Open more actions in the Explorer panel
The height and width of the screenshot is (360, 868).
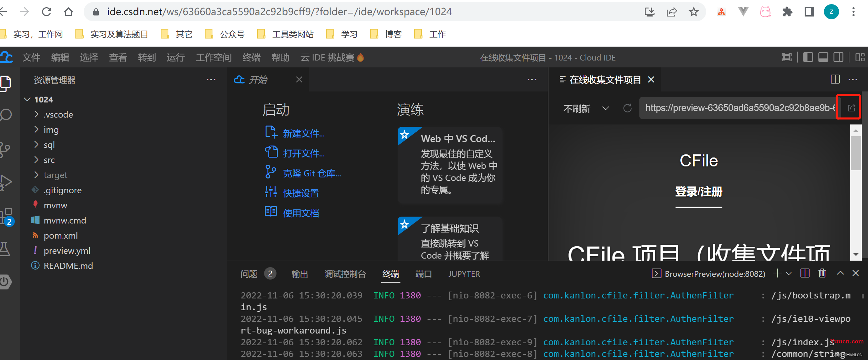[x=211, y=80]
